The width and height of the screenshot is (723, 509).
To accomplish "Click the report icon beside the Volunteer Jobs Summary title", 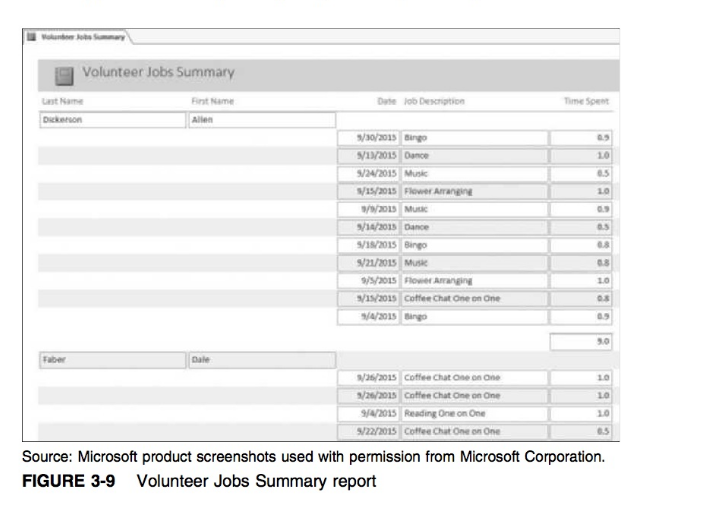I will 64,74.
